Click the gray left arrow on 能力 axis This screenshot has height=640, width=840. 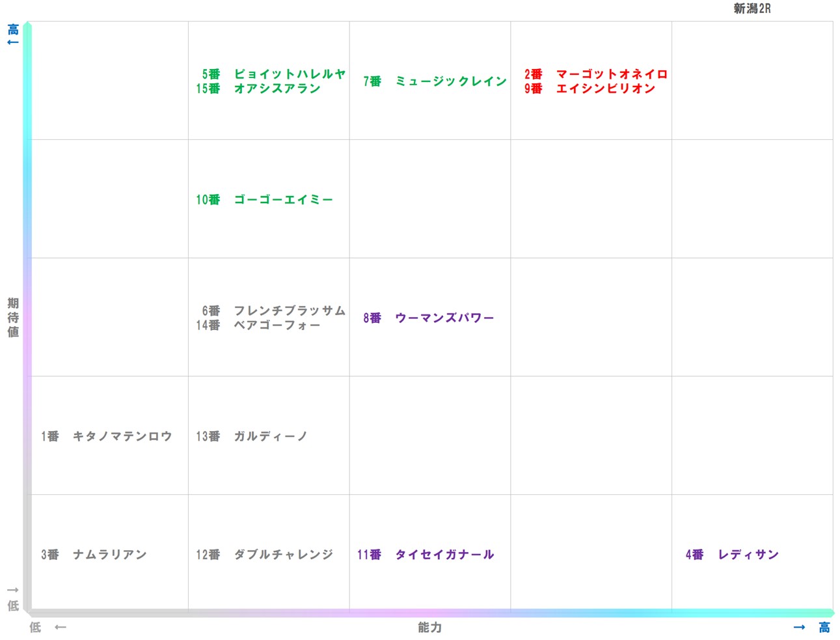(61, 628)
